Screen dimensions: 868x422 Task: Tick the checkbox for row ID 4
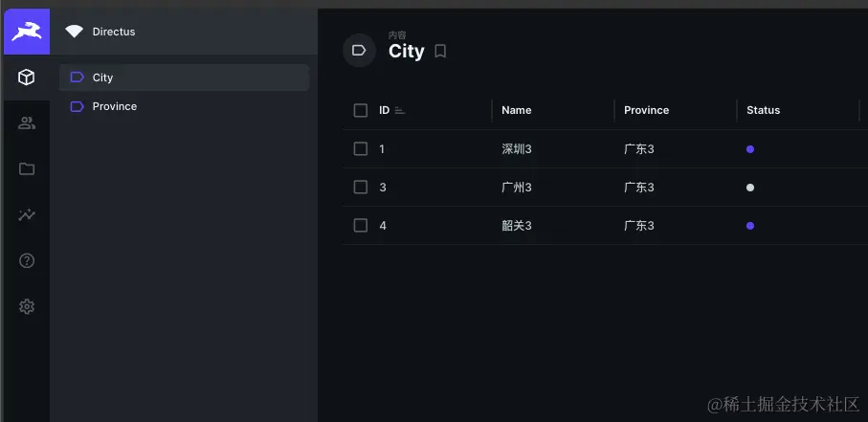(361, 226)
